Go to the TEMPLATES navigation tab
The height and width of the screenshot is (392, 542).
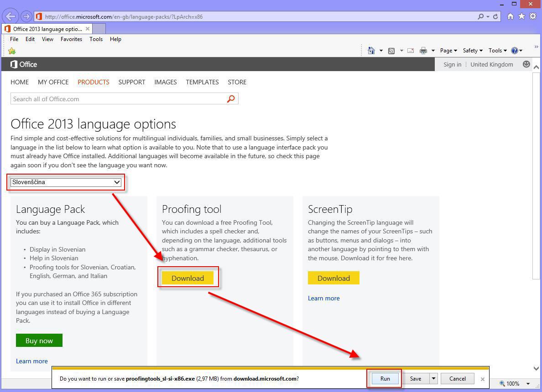pos(202,82)
